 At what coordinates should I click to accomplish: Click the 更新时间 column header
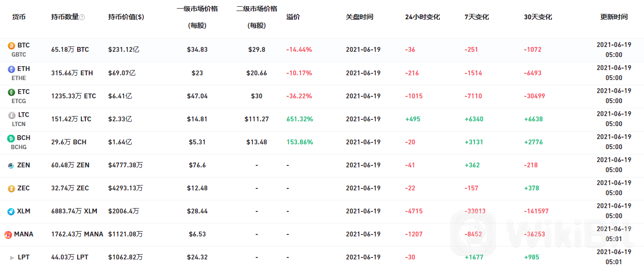click(613, 17)
